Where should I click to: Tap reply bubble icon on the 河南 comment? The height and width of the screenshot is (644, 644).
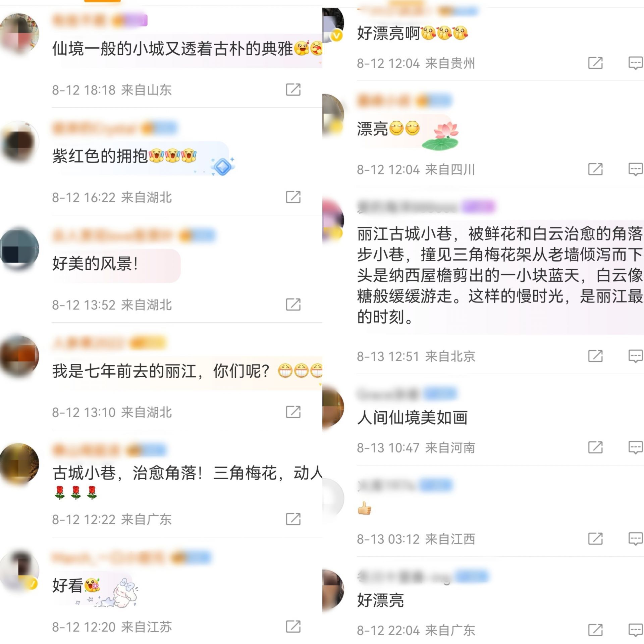pyautogui.click(x=635, y=447)
